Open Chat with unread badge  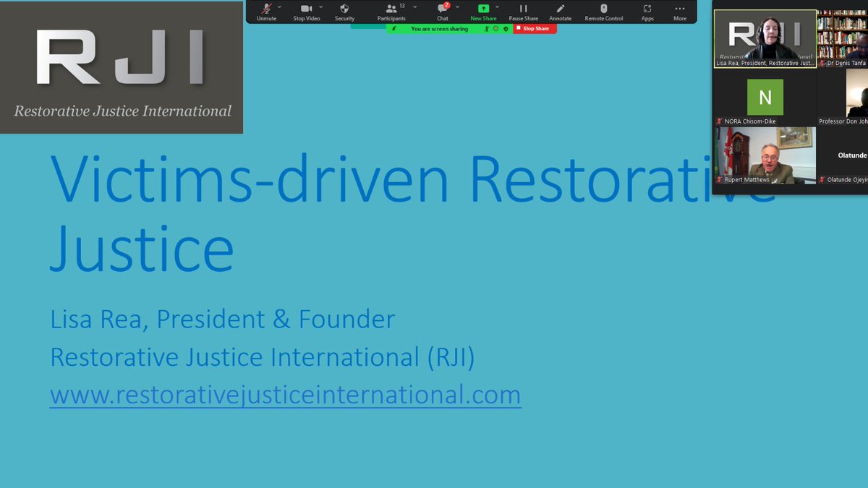(x=443, y=12)
